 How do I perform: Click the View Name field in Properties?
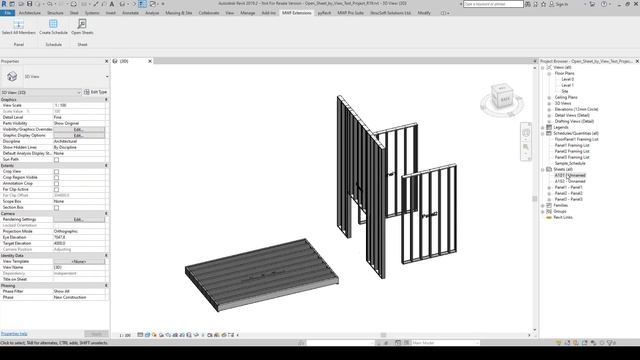coord(79,267)
